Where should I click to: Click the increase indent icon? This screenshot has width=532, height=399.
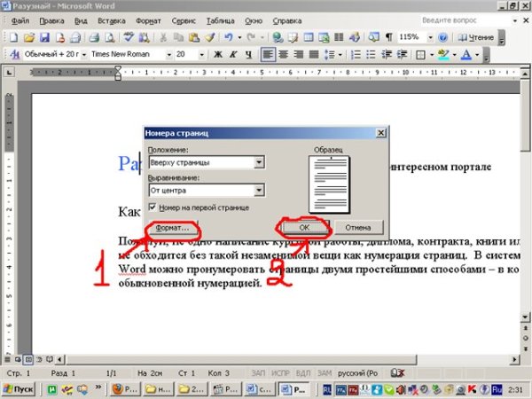click(402, 55)
